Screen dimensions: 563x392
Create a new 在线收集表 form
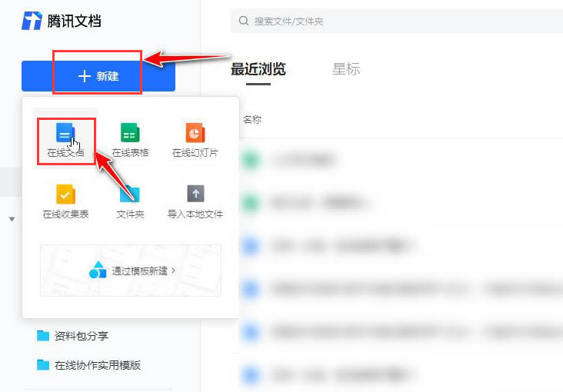(x=65, y=201)
